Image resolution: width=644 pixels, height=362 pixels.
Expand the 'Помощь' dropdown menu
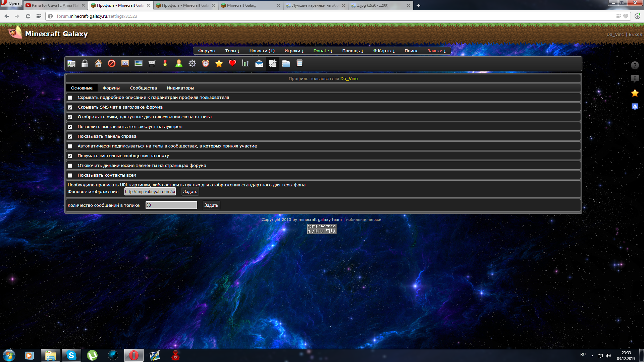tap(353, 51)
